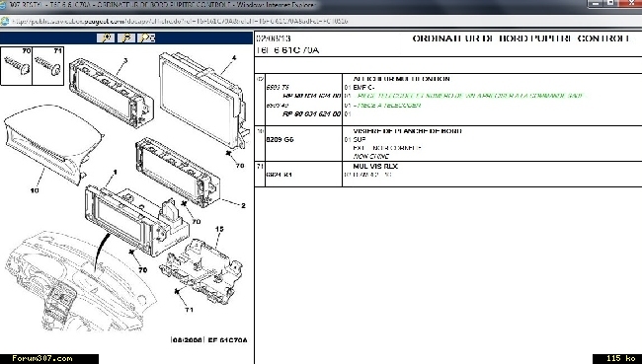Click part number 3 in diagram
642x364 pixels.
click(x=125, y=60)
